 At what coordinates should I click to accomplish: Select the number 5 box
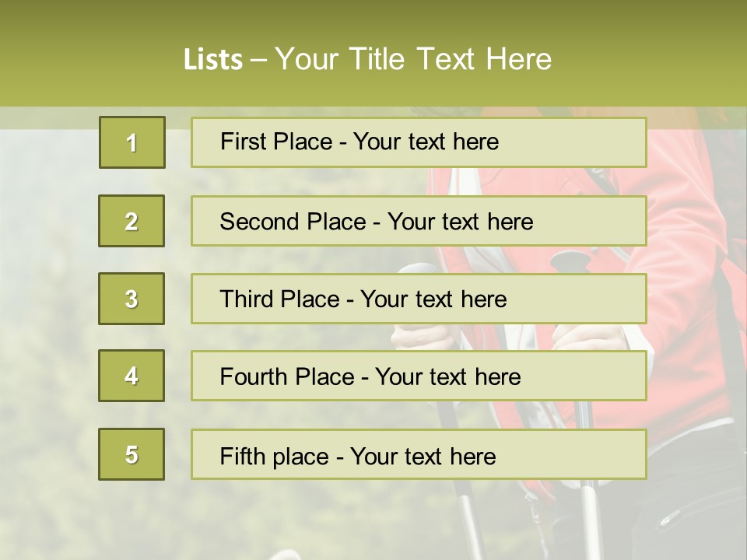[x=132, y=454]
